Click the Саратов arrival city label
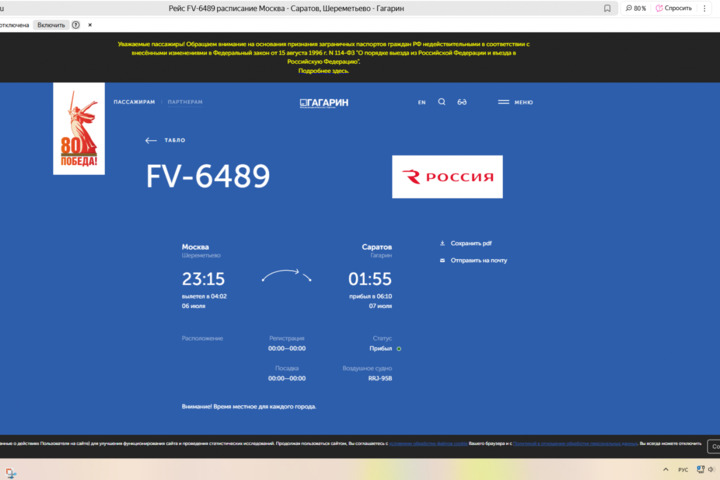 pyautogui.click(x=377, y=247)
